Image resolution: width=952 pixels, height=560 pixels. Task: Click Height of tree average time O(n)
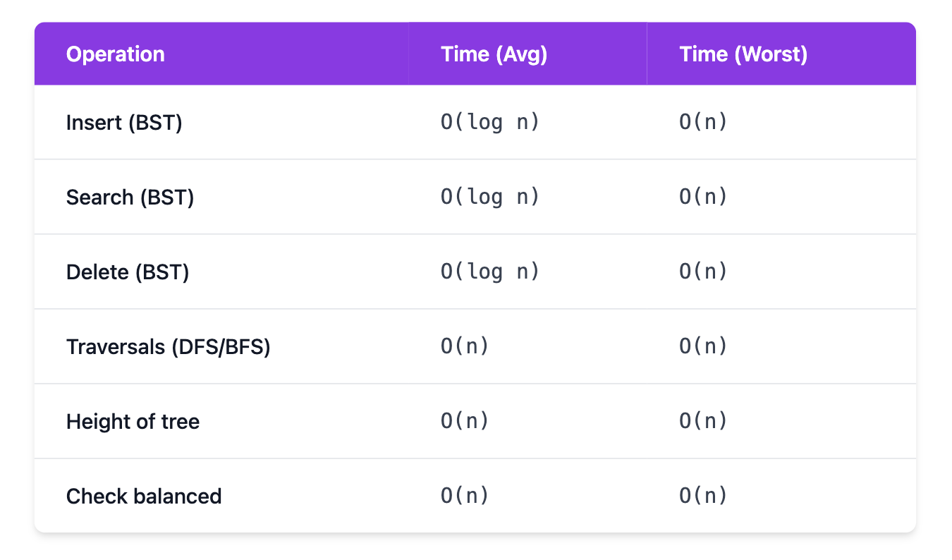click(465, 422)
